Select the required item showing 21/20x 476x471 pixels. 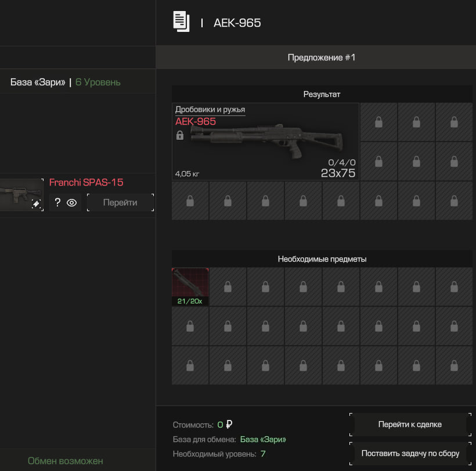[190, 286]
